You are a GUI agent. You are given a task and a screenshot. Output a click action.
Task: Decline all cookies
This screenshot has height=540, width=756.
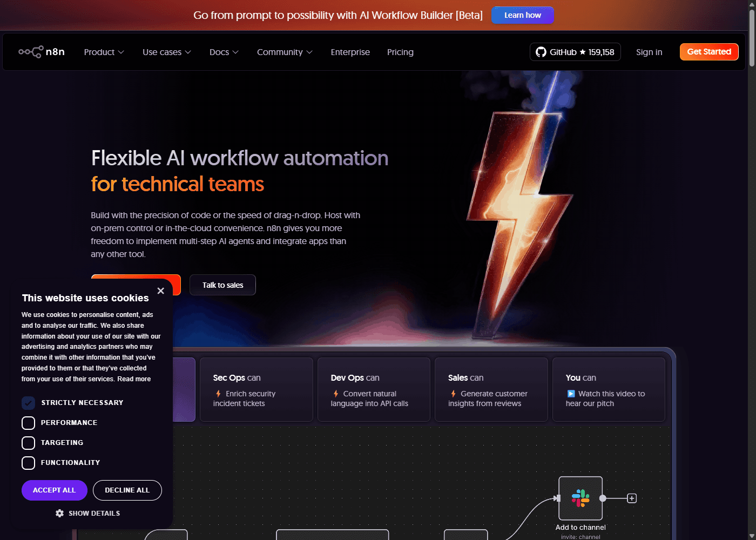[x=127, y=490]
